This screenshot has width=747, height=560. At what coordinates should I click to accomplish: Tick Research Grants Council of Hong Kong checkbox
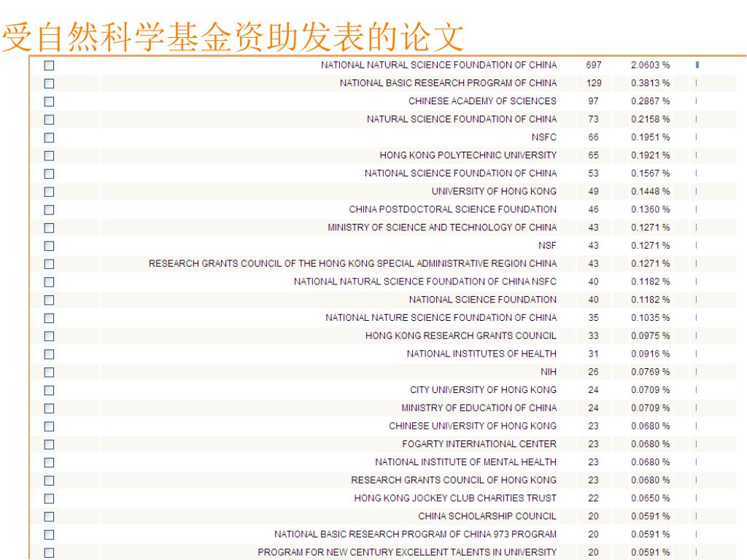49,481
